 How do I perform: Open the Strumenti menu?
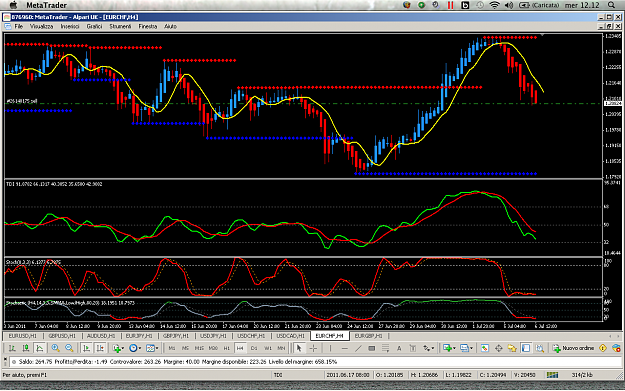pyautogui.click(x=120, y=26)
